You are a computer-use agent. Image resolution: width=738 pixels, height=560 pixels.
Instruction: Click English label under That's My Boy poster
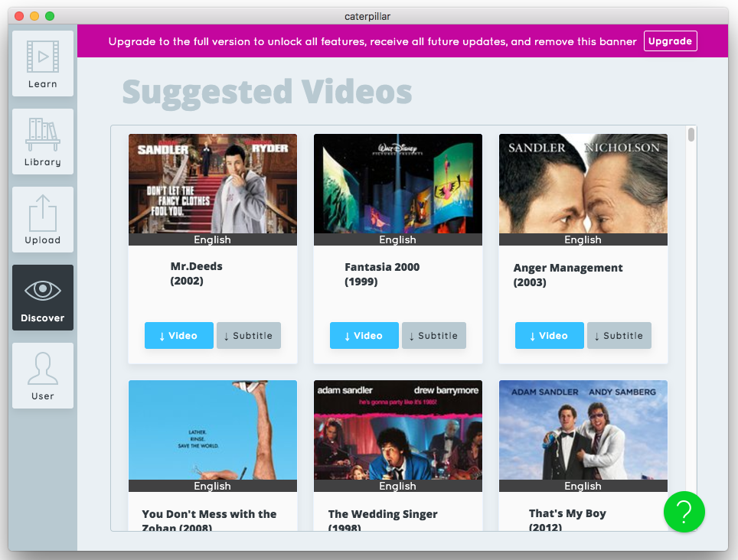tap(583, 486)
